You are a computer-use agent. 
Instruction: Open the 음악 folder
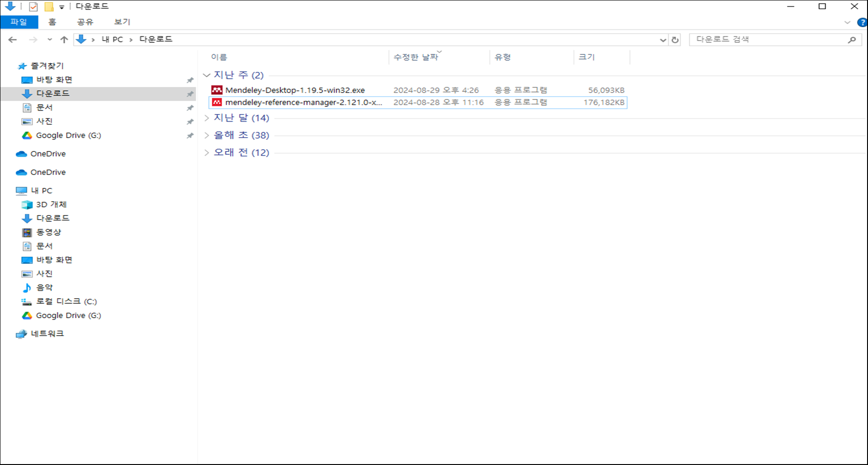pyautogui.click(x=44, y=287)
